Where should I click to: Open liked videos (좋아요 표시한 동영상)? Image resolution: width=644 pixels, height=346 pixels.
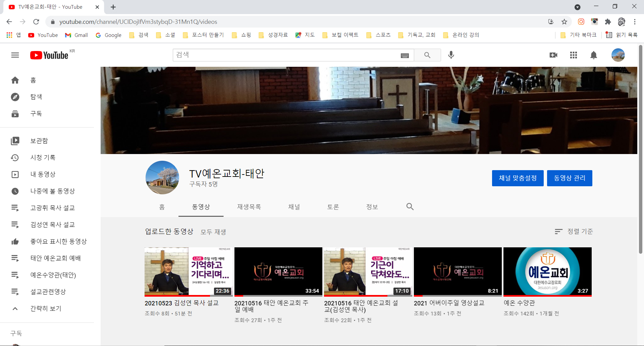click(x=47, y=242)
